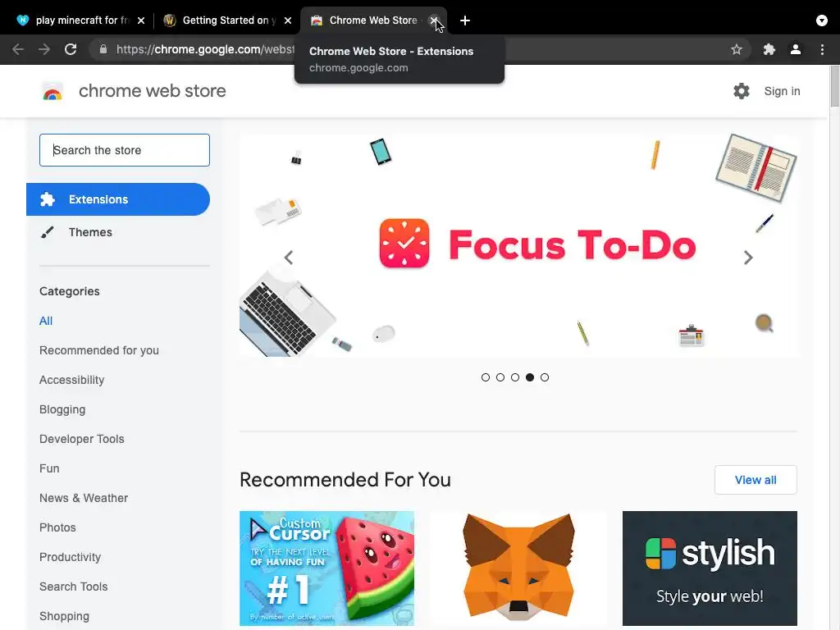Open the tab search dropdown at top right
The image size is (840, 630).
[822, 21]
